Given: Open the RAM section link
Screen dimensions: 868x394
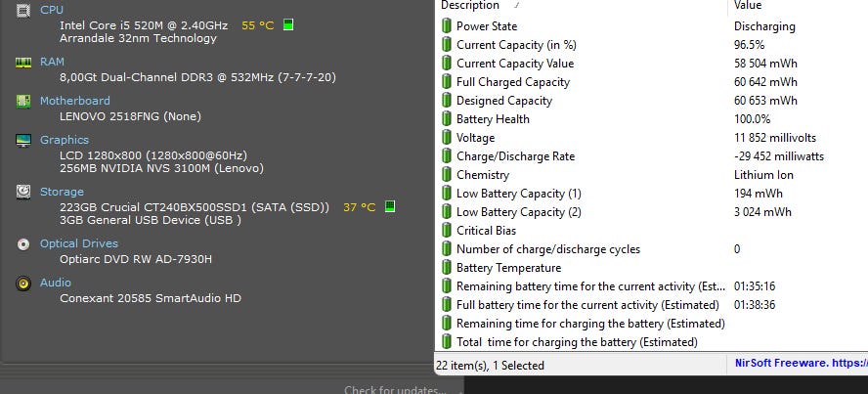Looking at the screenshot, I should [52, 62].
